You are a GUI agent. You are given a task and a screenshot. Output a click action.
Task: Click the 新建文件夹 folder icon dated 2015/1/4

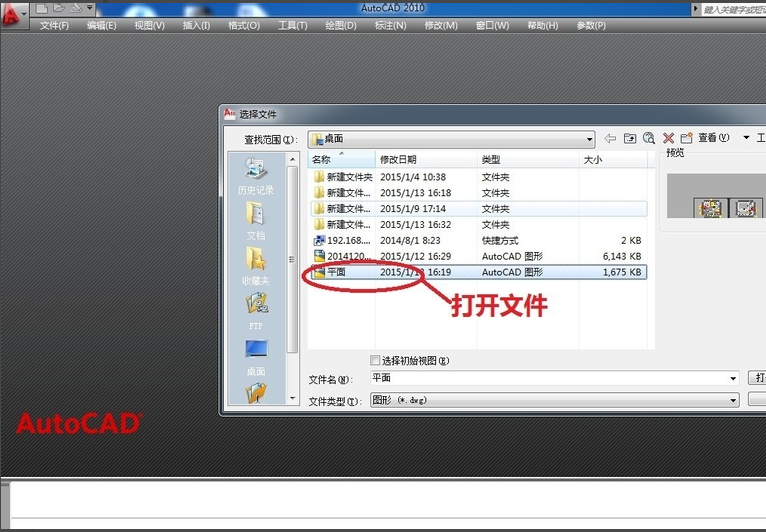[x=319, y=177]
